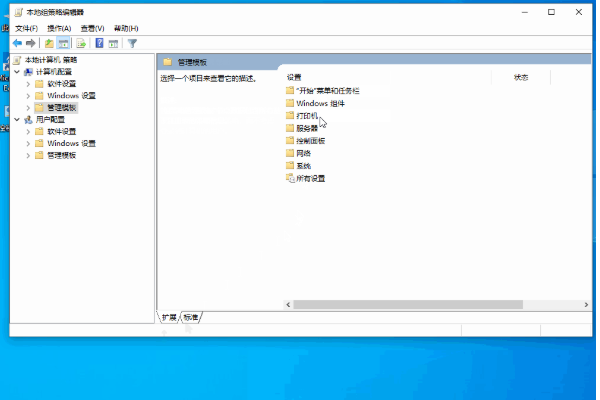Open Help via blue question-mark icon
Viewport: 600px width, 400px height.
pos(99,43)
